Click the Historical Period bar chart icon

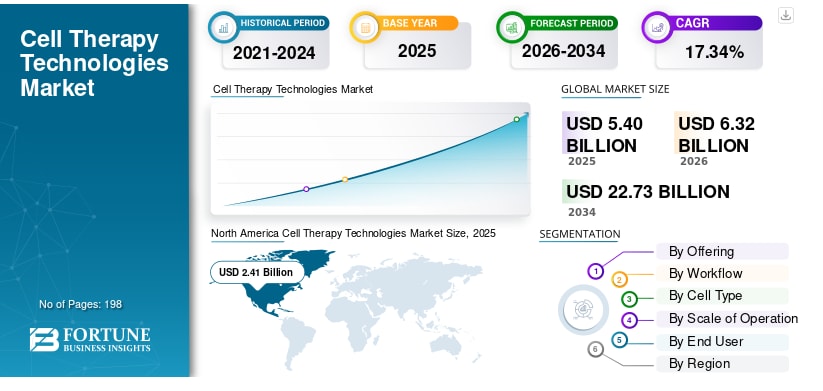224,27
